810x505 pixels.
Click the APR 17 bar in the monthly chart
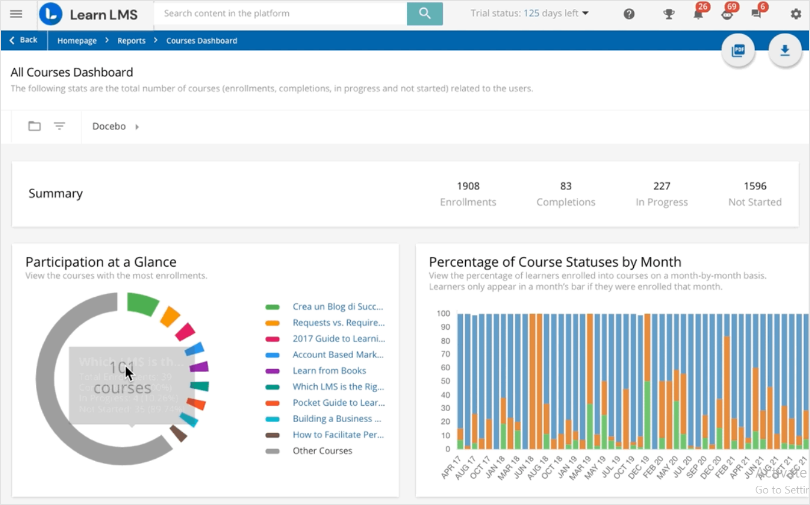pos(460,381)
